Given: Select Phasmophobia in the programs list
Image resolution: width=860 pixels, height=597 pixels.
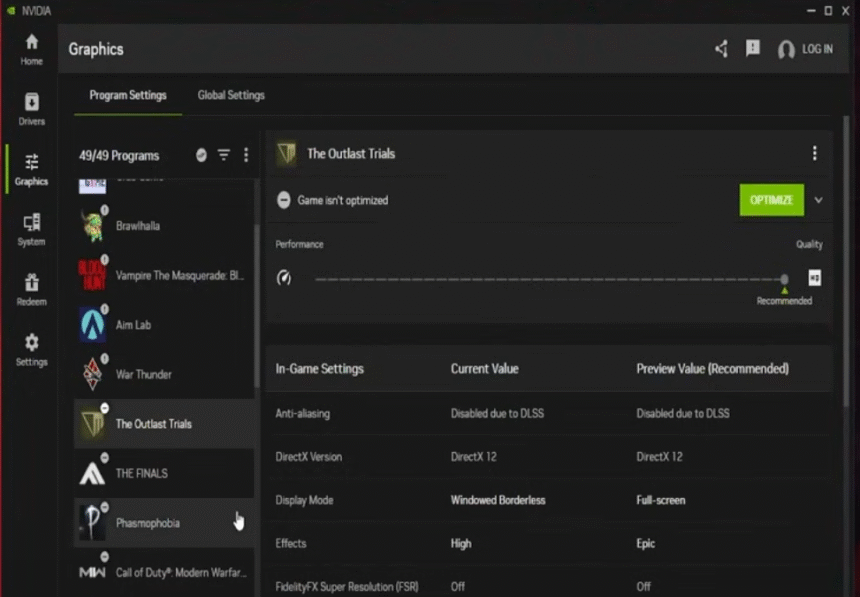Looking at the screenshot, I should point(148,522).
